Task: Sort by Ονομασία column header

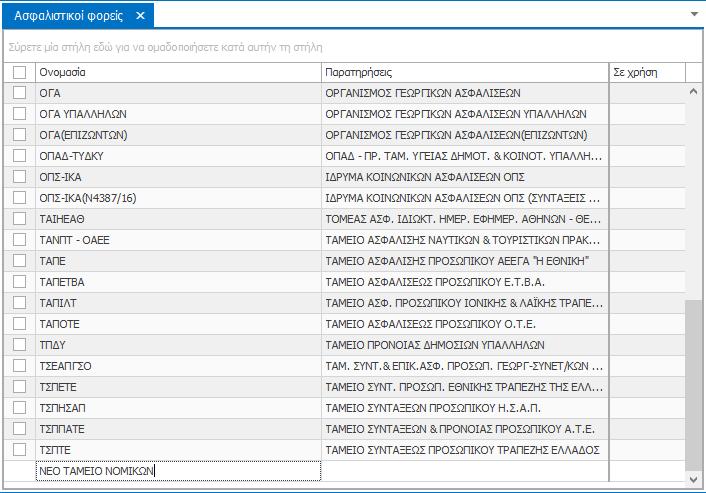Action: 178,72
